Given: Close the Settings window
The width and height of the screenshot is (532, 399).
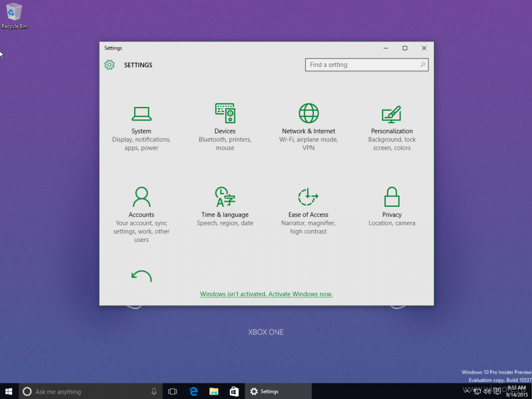Looking at the screenshot, I should click(424, 48).
